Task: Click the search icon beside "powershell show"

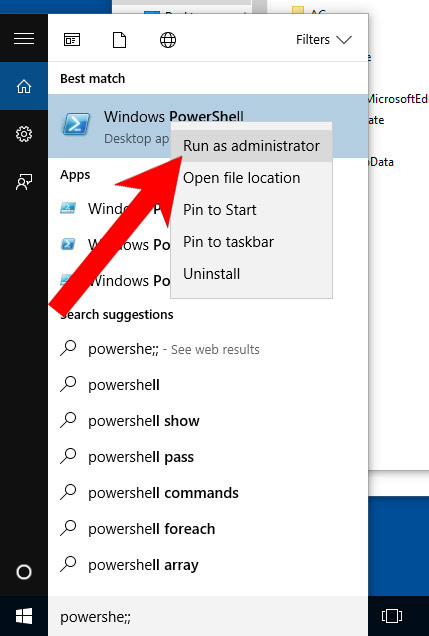Action: click(x=68, y=420)
